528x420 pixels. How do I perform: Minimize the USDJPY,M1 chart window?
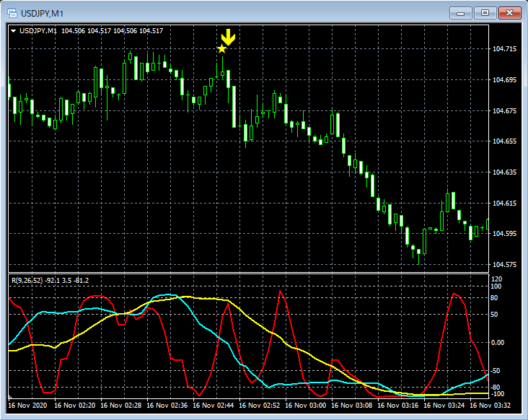click(x=460, y=13)
